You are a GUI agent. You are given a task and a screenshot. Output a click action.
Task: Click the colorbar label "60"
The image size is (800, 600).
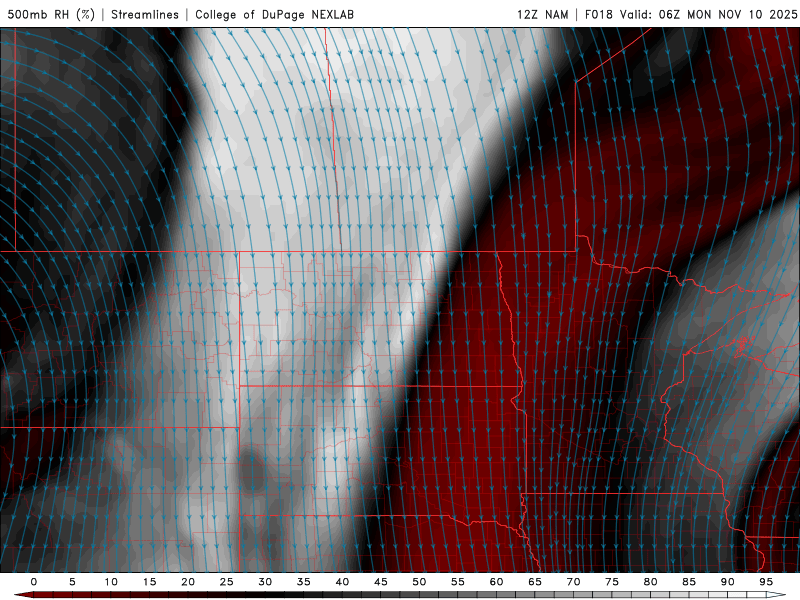[x=496, y=582]
